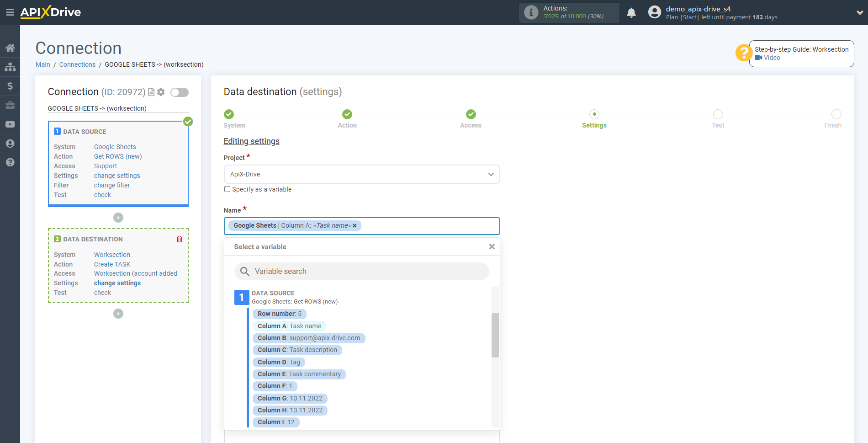Image resolution: width=868 pixels, height=443 pixels.
Task: Click the Editing settings heading
Action: (x=251, y=141)
